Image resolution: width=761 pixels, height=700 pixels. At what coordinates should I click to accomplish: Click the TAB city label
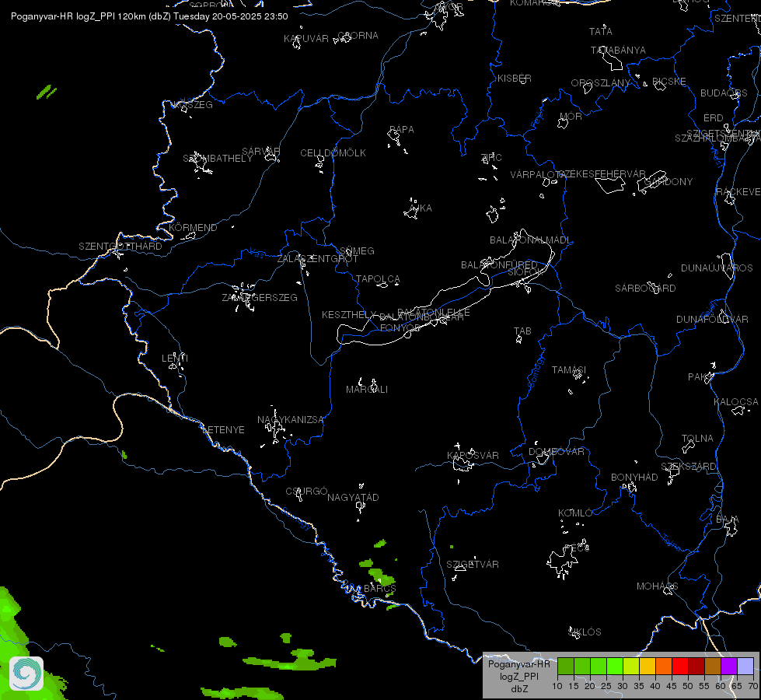click(522, 331)
